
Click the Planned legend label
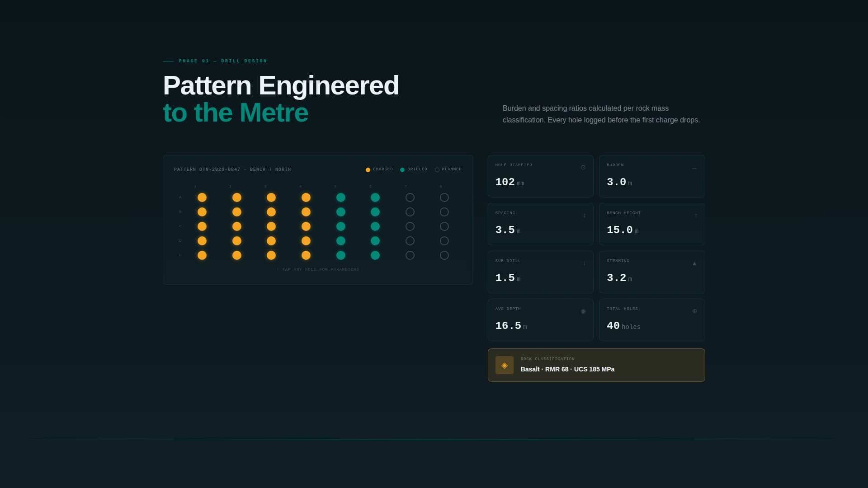pos(452,169)
